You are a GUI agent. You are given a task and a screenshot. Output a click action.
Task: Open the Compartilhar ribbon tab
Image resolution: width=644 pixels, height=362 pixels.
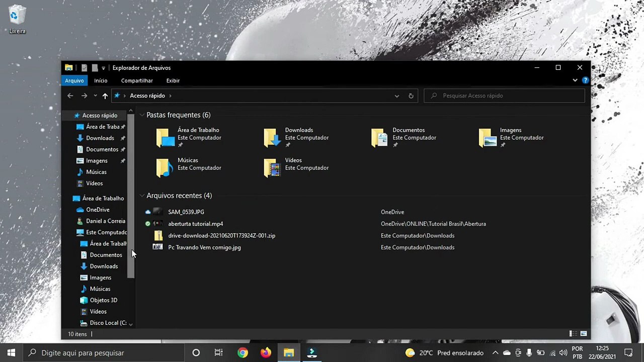pyautogui.click(x=137, y=80)
